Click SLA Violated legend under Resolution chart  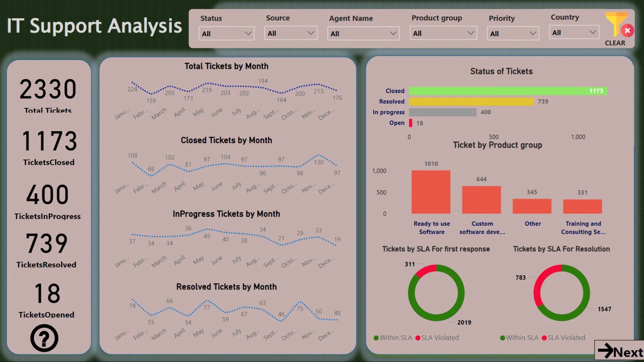(563, 338)
